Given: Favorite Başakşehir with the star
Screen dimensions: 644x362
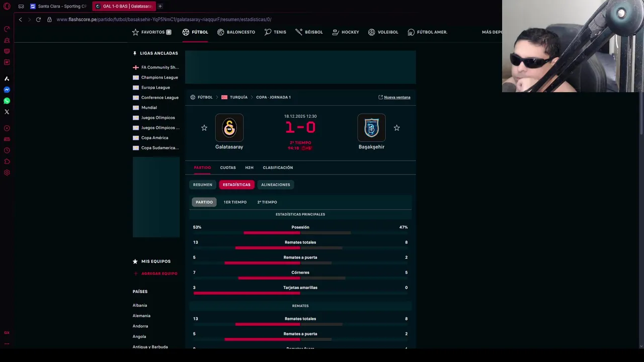Looking at the screenshot, I should point(396,128).
